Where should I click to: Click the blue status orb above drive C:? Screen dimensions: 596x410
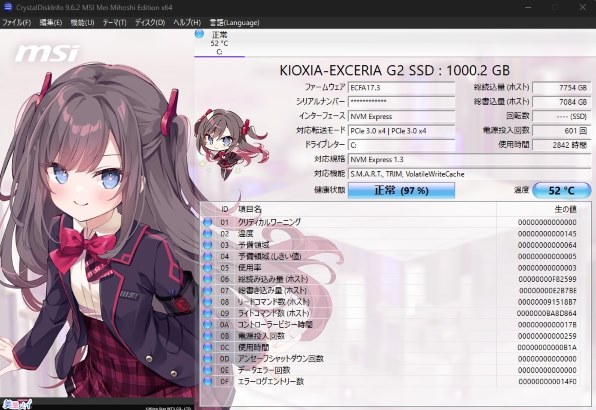click(199, 34)
